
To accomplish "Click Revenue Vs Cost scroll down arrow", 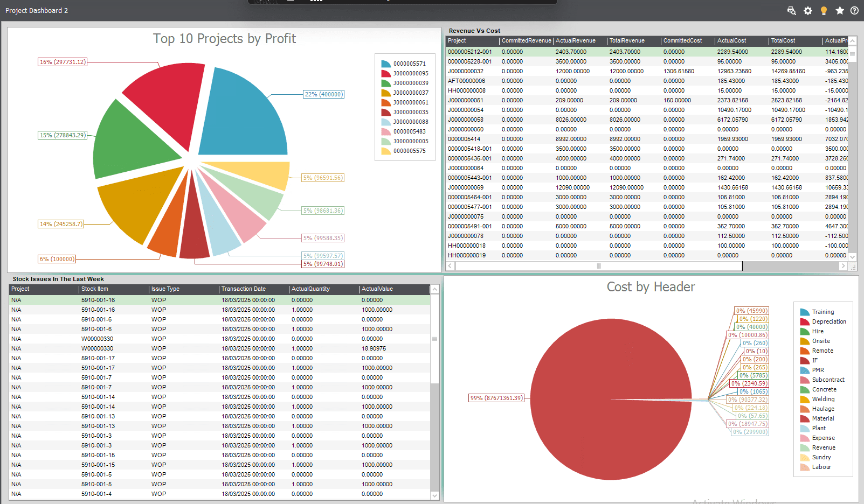I will click(853, 257).
